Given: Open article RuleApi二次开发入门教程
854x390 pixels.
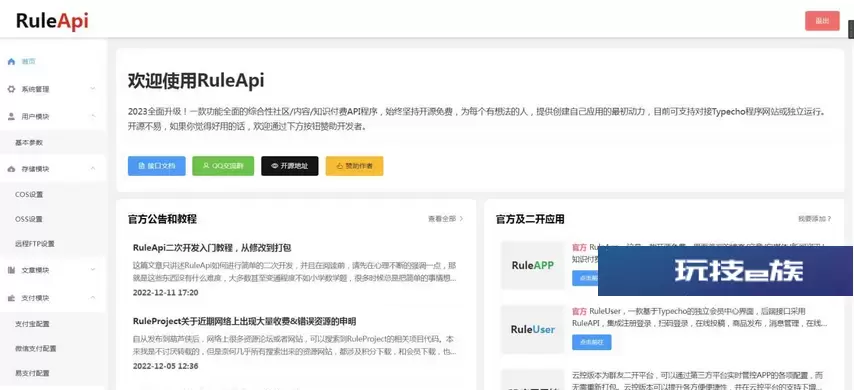Looking at the screenshot, I should tap(212, 248).
